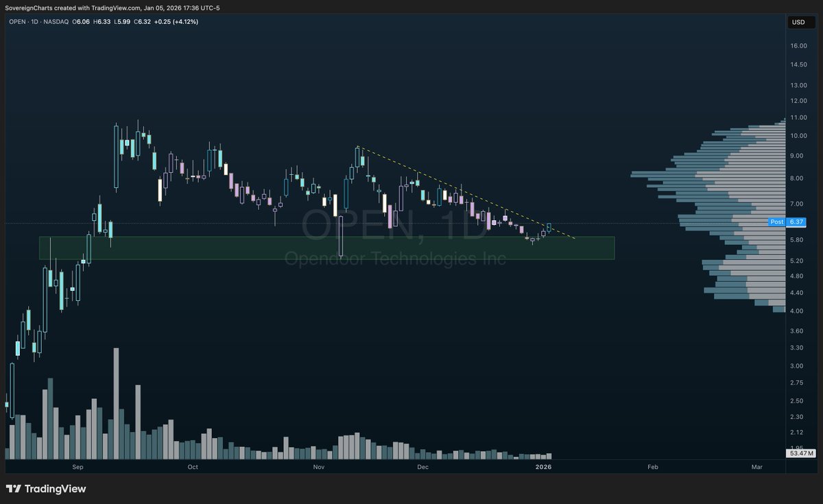Click the 12.00 price scale label
The height and width of the screenshot is (504, 823).
pos(798,101)
